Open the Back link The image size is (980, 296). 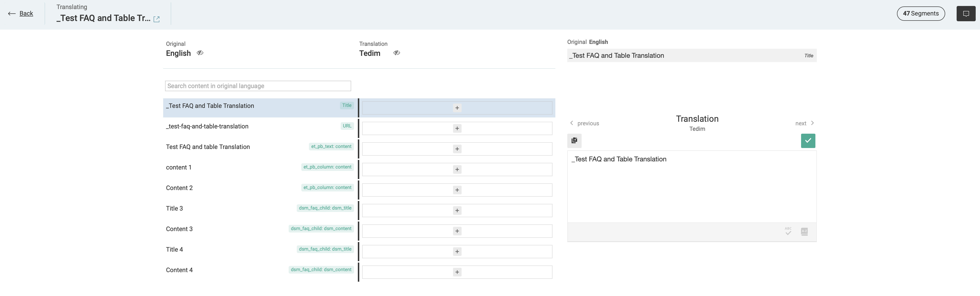click(x=26, y=13)
